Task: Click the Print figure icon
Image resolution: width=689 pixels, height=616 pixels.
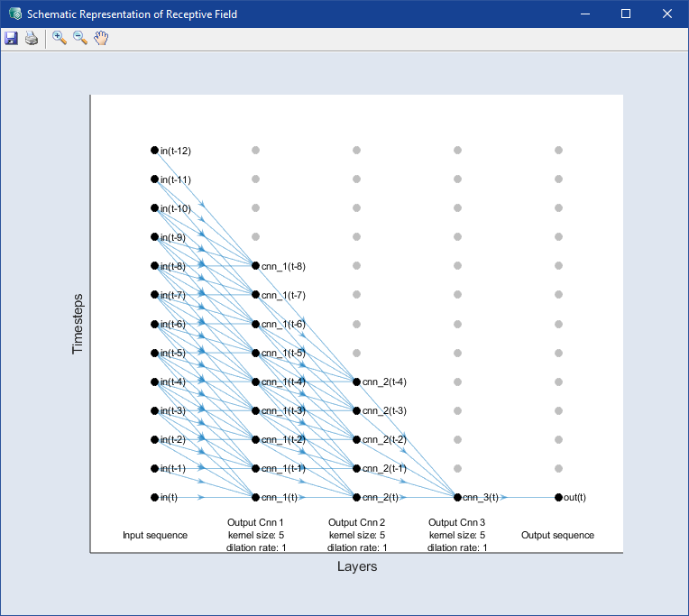Action: 32,38
